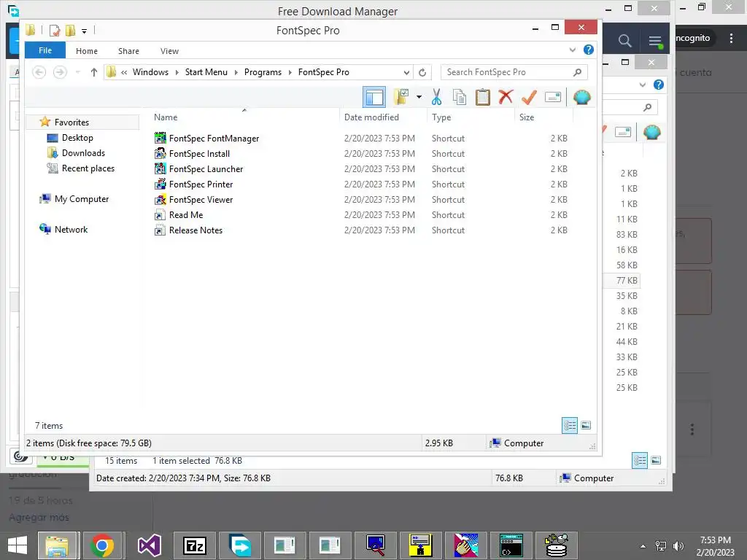
Task: Select the Read Me shortcut
Action: point(186,215)
